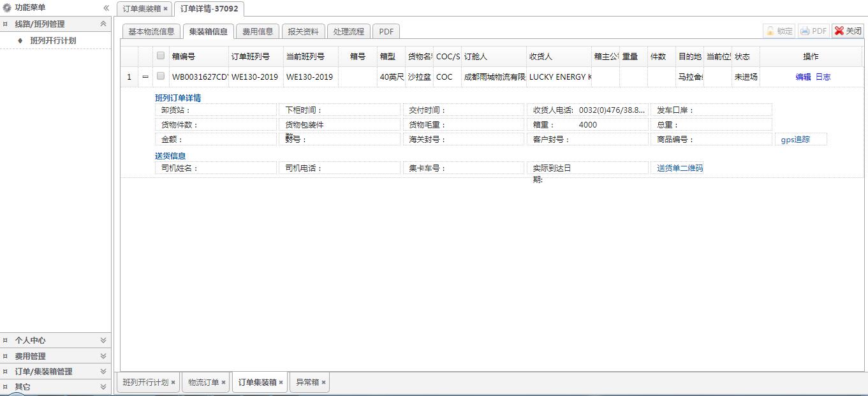Check the WB0031627CD row checkbox
The height and width of the screenshot is (396, 868).
tap(161, 77)
